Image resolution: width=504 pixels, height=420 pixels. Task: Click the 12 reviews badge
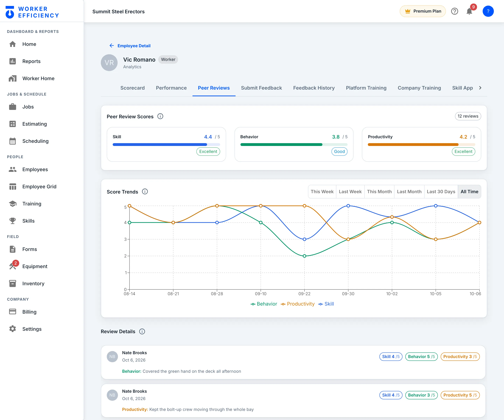(x=468, y=116)
